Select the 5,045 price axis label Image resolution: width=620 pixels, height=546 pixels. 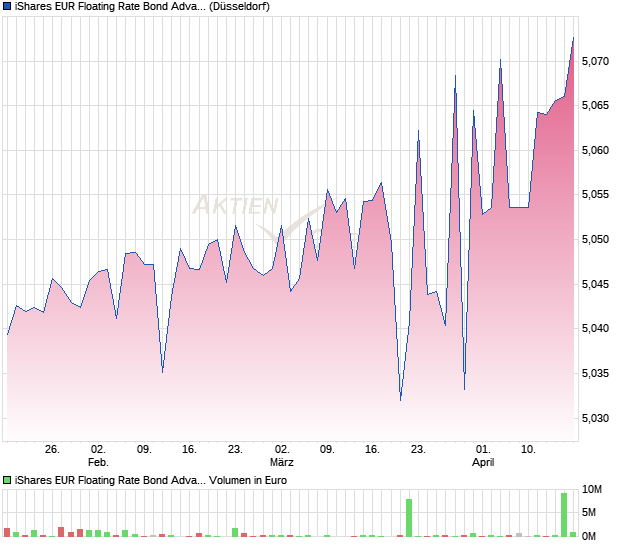[x=595, y=284]
